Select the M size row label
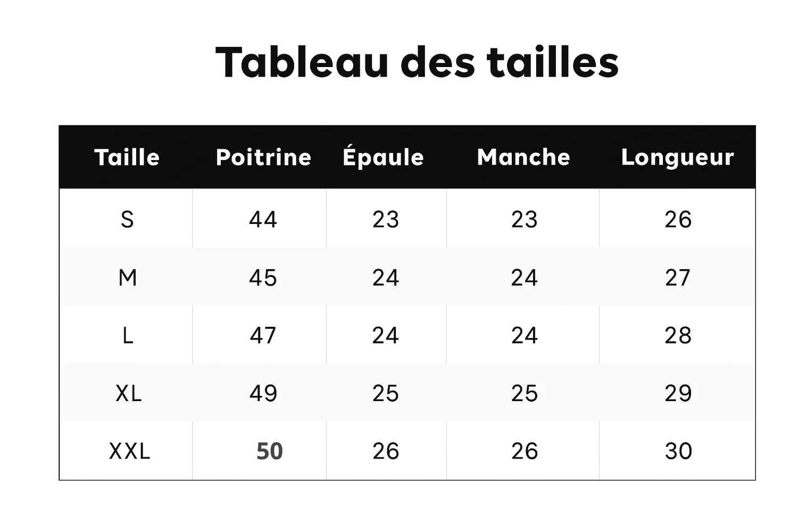Viewport: 798px width, 532px height. 128,278
